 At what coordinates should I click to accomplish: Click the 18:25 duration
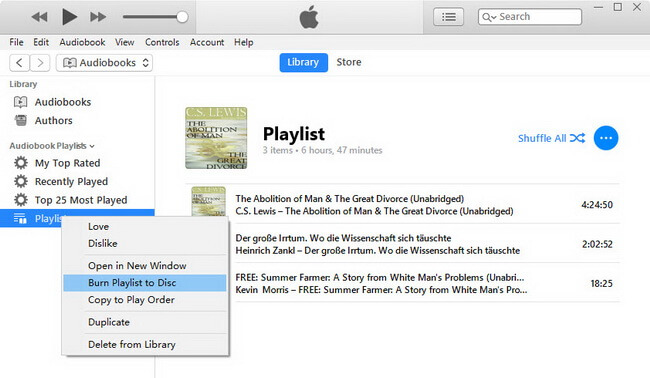(601, 284)
